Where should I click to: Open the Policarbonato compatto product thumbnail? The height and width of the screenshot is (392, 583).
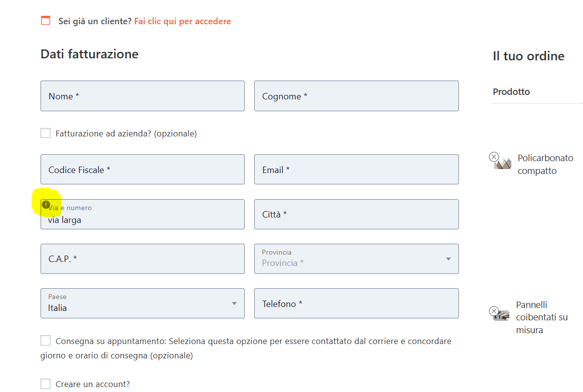503,164
